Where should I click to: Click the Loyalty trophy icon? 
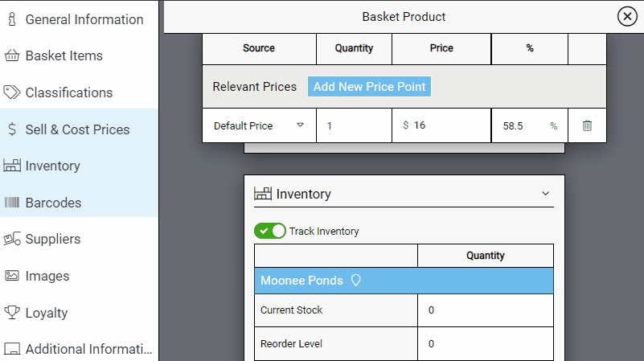click(x=12, y=313)
